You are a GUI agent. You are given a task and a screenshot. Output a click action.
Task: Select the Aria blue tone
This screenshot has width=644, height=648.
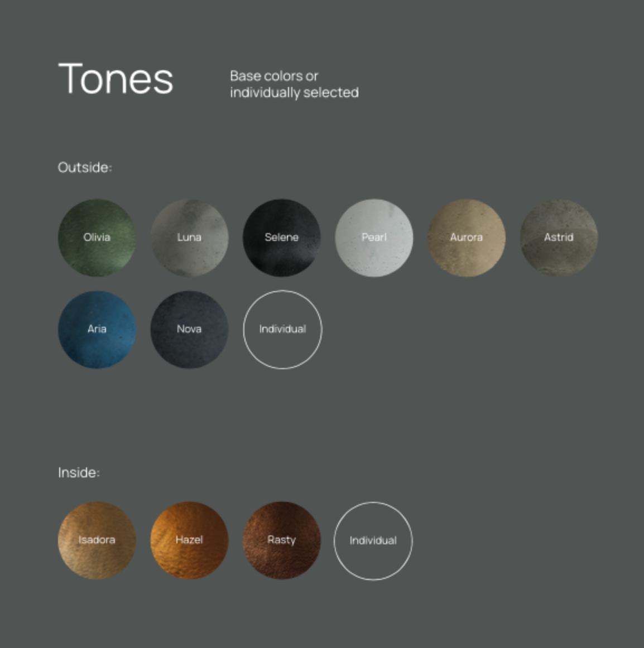(x=97, y=329)
